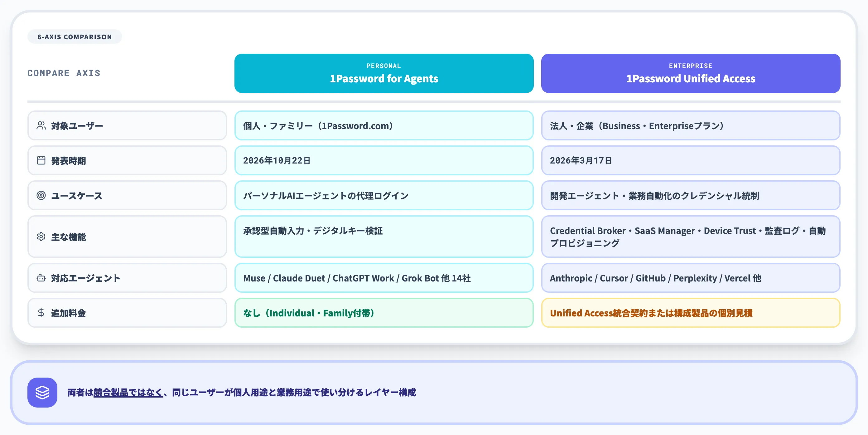868x435 pixels.
Task: Select the 追加料金 row label text
Action: click(x=68, y=313)
